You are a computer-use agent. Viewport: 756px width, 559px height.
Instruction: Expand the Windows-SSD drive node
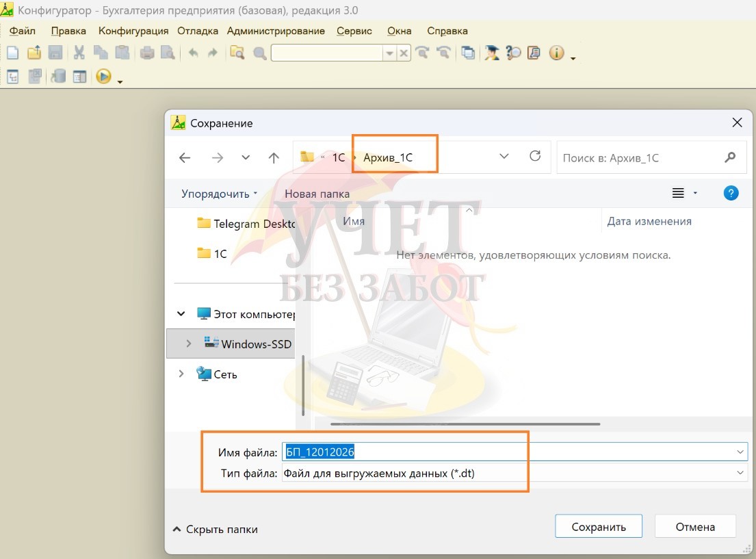point(189,343)
